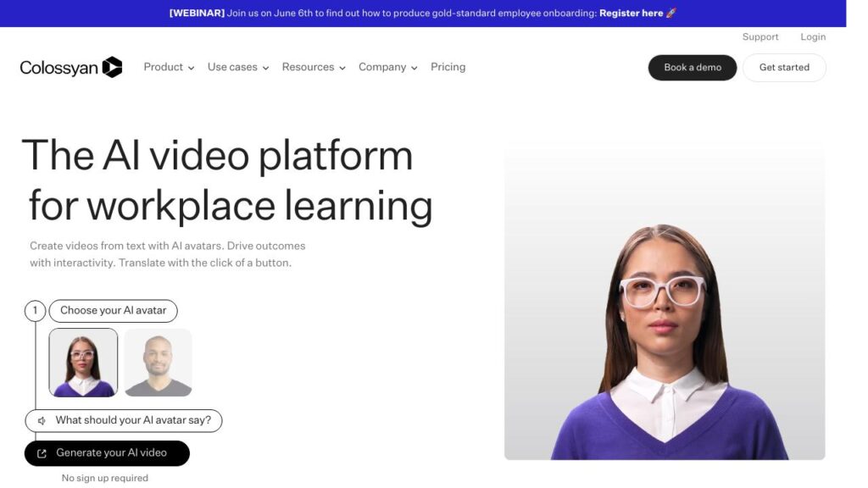
Task: Select the bald male AI avatar
Action: 158,363
